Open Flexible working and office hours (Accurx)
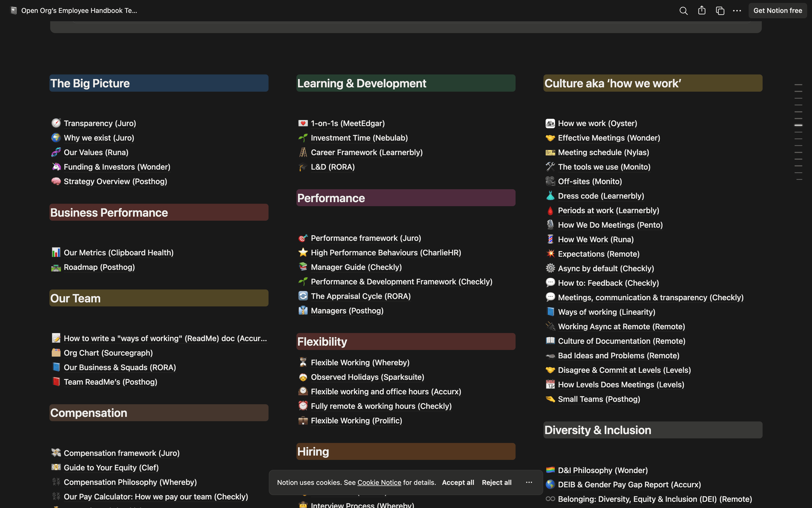Screen dimensions: 812x508 click(x=386, y=391)
